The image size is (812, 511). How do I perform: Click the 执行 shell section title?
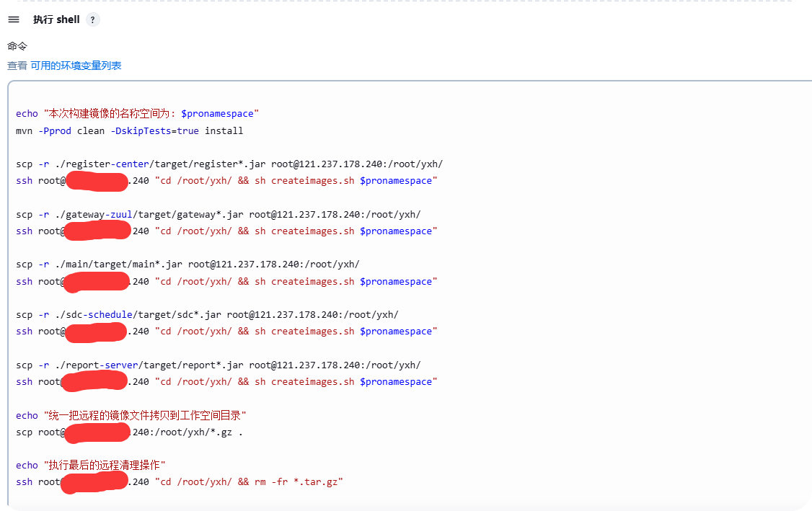(56, 19)
